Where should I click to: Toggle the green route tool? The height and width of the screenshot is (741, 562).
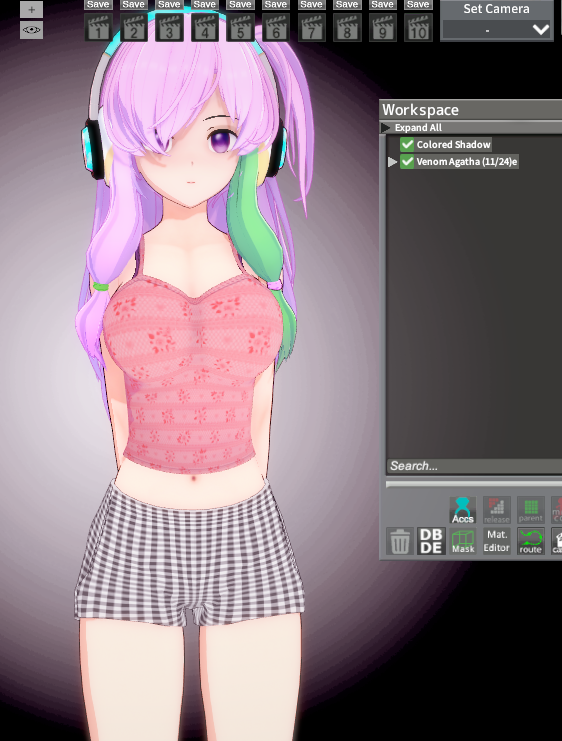(x=531, y=541)
